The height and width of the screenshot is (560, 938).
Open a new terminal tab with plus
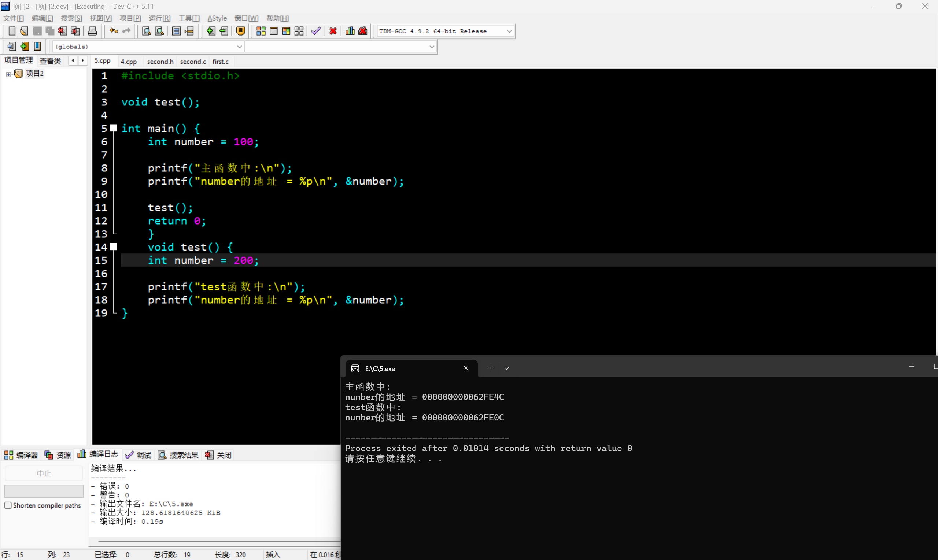coord(490,368)
